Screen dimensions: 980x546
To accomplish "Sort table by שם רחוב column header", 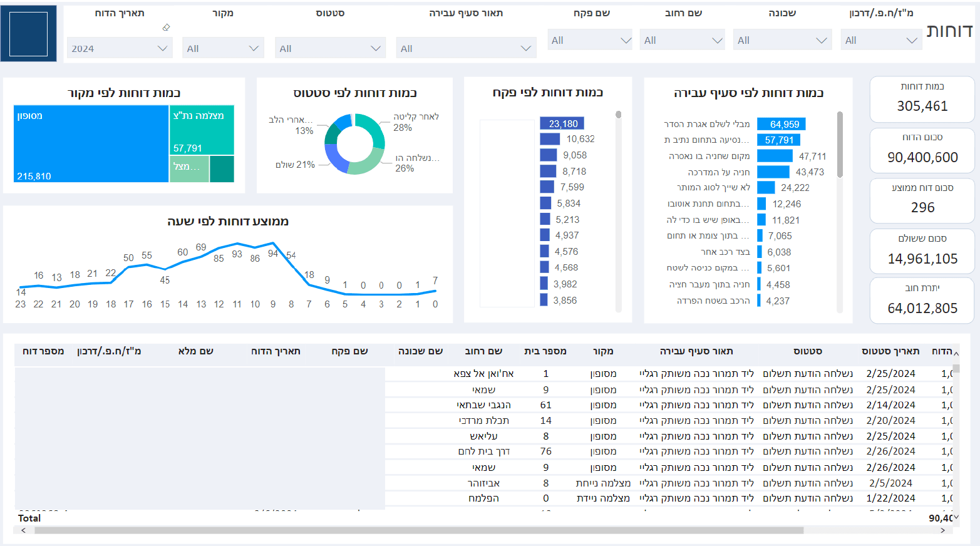I will [x=483, y=351].
